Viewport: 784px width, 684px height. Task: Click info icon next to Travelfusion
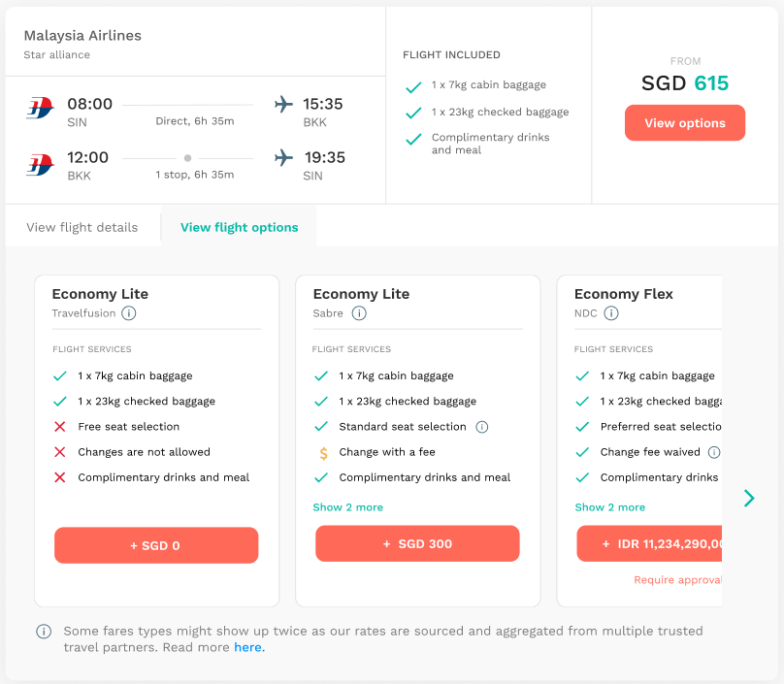coord(129,313)
